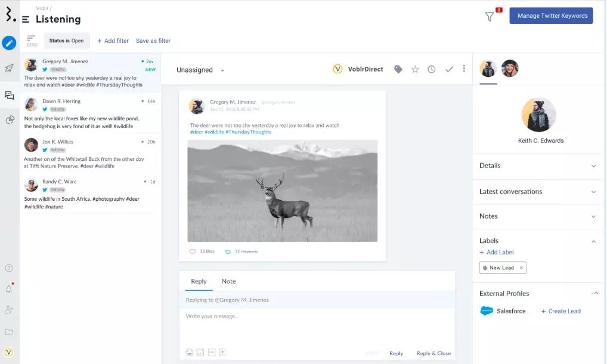Click the blue compose pencil icon
This screenshot has height=364, width=607.
9,43
